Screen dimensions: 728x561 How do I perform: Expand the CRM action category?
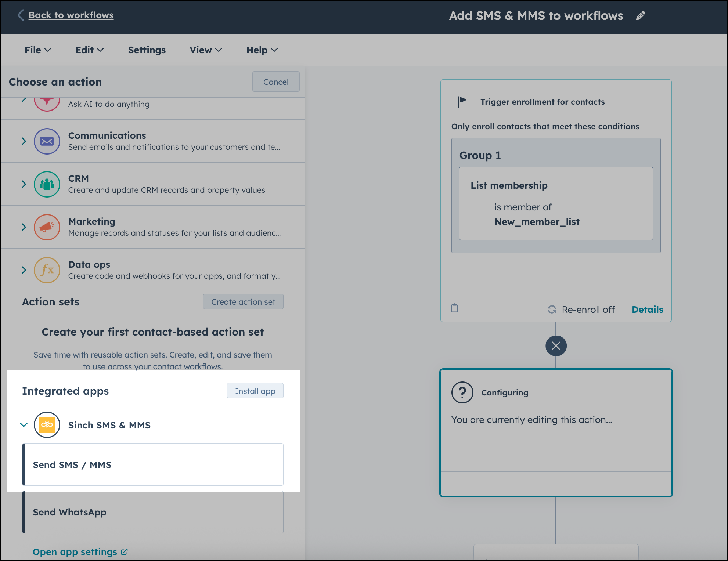coord(23,184)
